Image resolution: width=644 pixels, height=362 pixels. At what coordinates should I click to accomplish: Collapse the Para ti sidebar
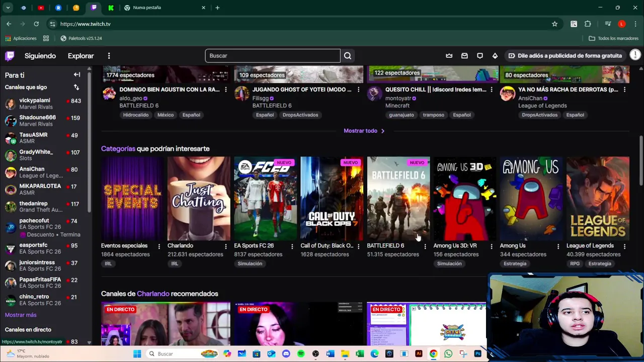pos(77,75)
